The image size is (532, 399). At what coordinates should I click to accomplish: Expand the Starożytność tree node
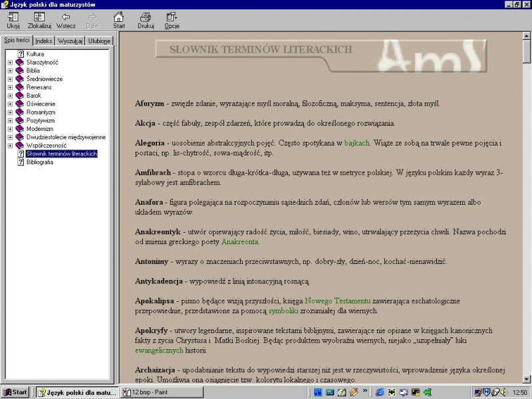pos(10,63)
